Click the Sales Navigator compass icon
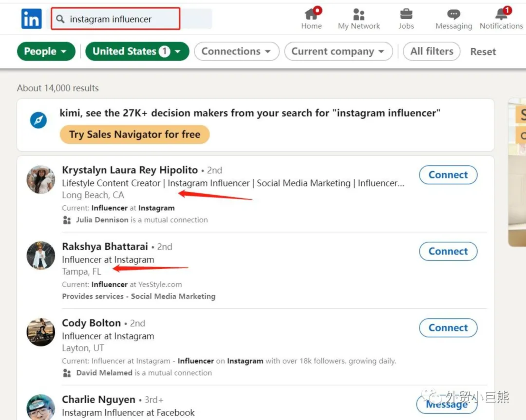 [38, 120]
